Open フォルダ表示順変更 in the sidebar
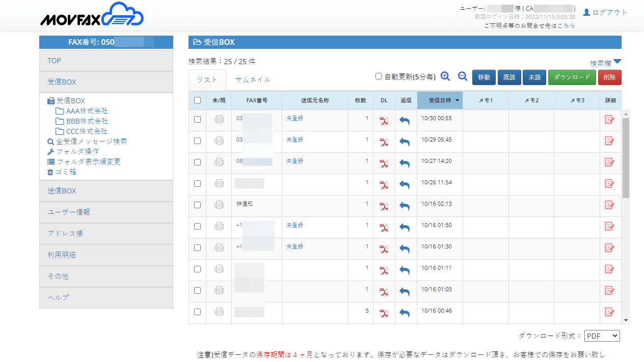 pyautogui.click(x=84, y=162)
